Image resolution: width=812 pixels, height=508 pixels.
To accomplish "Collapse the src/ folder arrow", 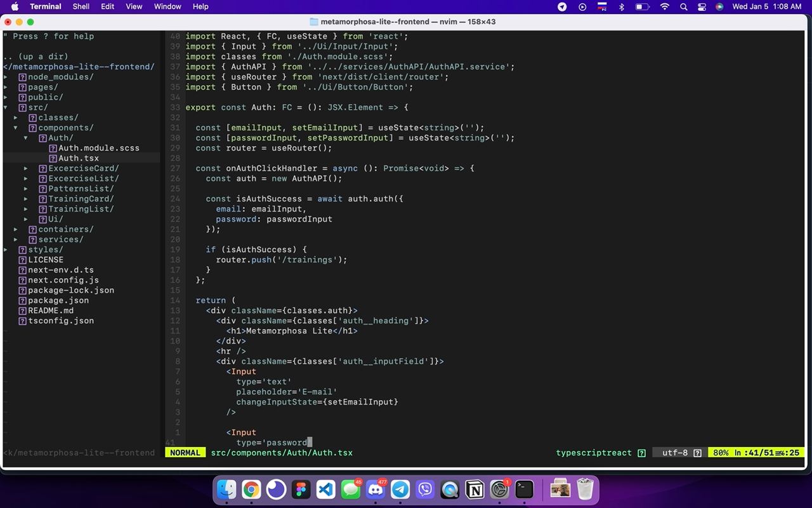I will click(x=6, y=107).
